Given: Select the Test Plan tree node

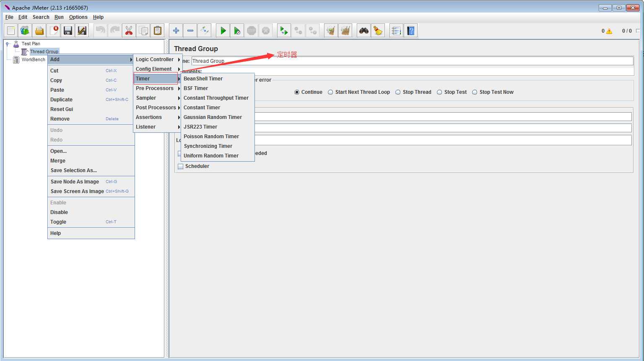Looking at the screenshot, I should coord(31,44).
